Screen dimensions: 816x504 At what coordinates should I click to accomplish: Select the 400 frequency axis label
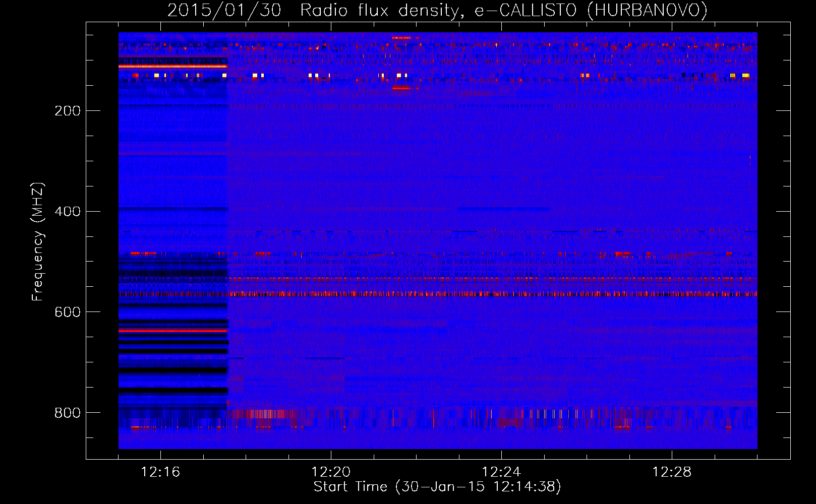[x=68, y=212]
